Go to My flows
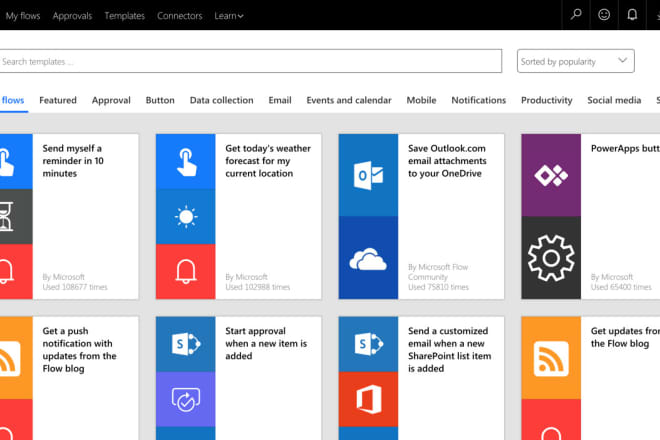 pos(23,16)
